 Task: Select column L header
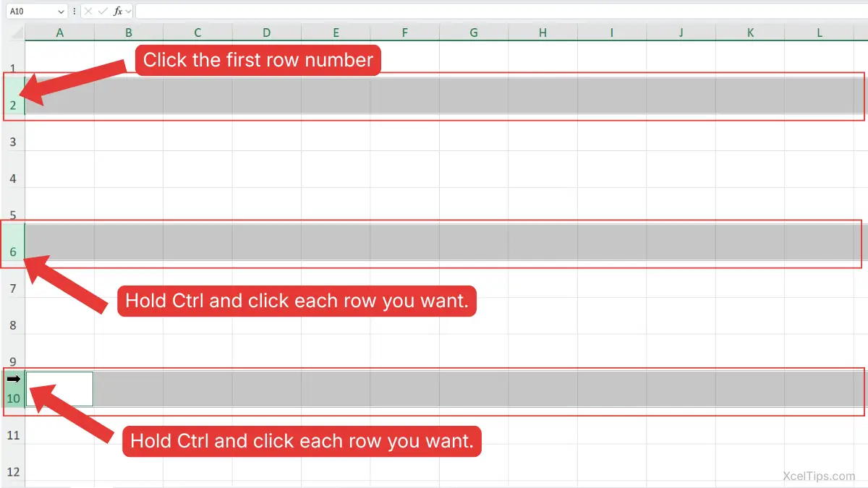(819, 33)
